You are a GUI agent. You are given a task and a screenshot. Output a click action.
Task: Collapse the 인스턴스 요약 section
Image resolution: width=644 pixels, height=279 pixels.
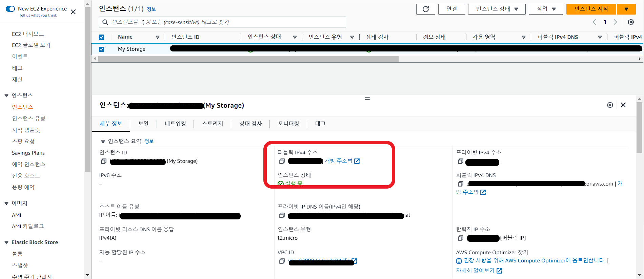coord(103,142)
